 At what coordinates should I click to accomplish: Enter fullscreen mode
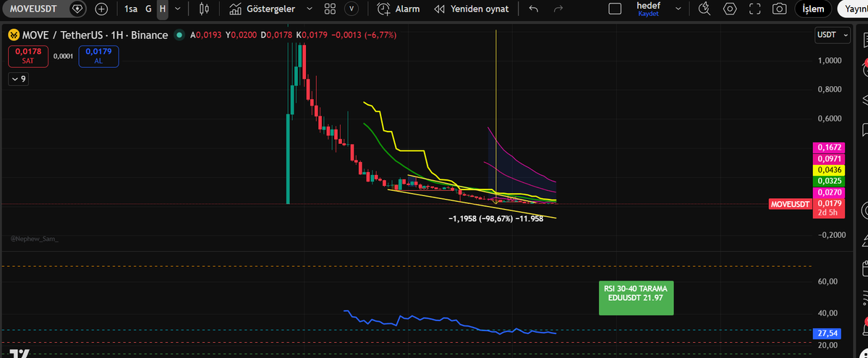click(x=755, y=9)
